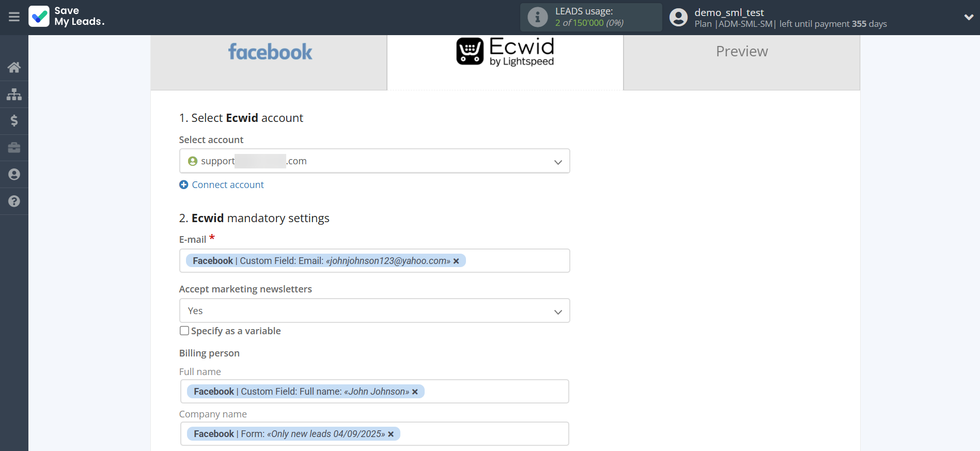Click the Connect account link
The height and width of the screenshot is (451, 980).
point(227,185)
